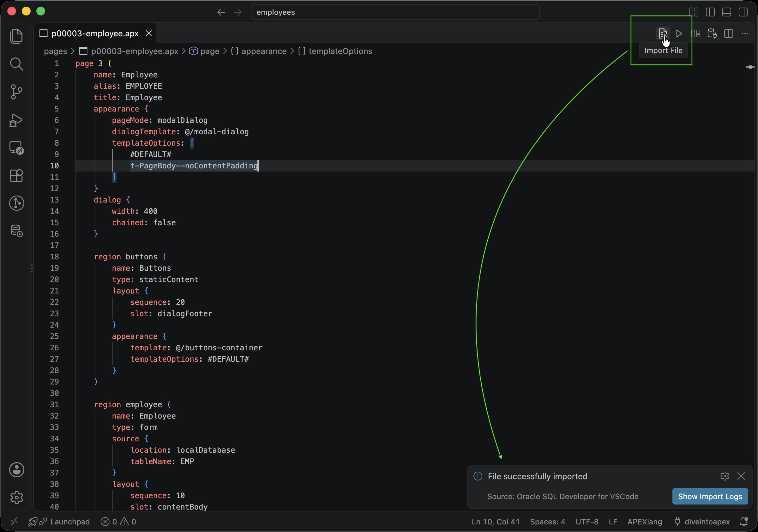The height and width of the screenshot is (532, 758).
Task: Click the database connection plug icon
Action: (x=712, y=33)
